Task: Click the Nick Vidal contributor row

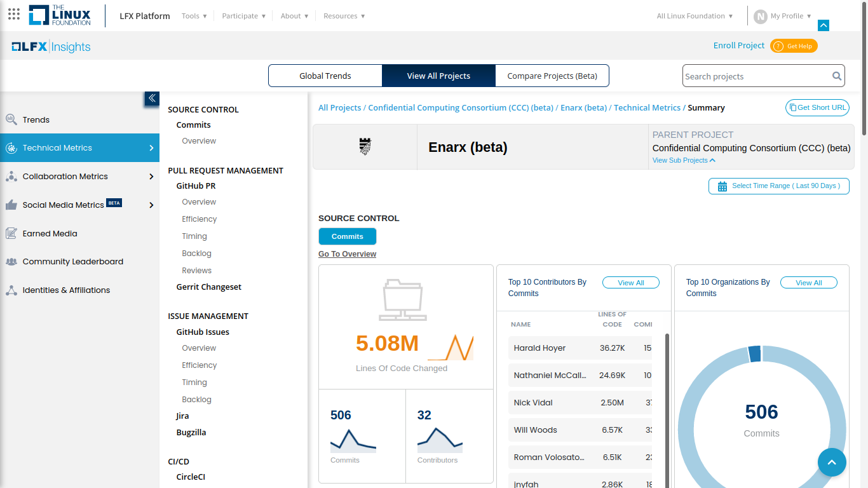Action: pyautogui.click(x=580, y=403)
